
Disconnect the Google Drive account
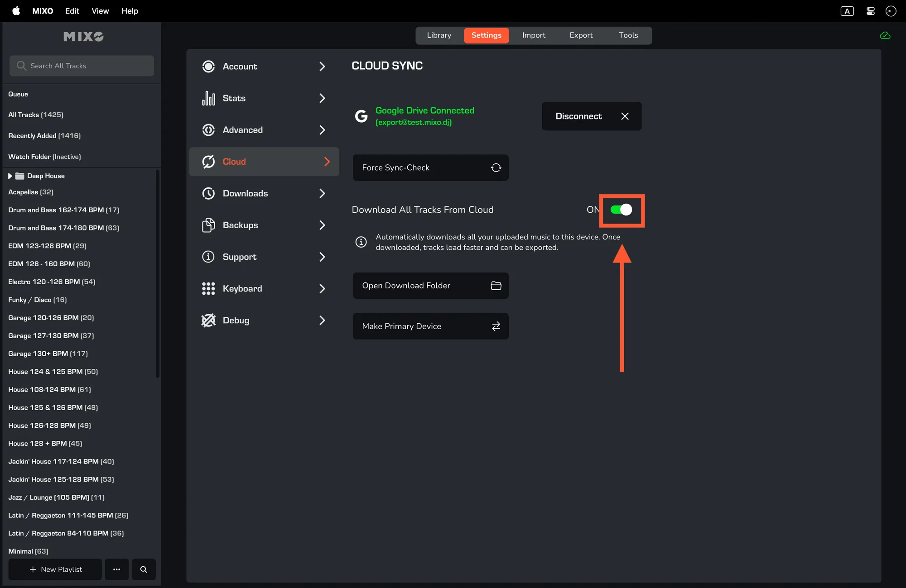coord(591,116)
